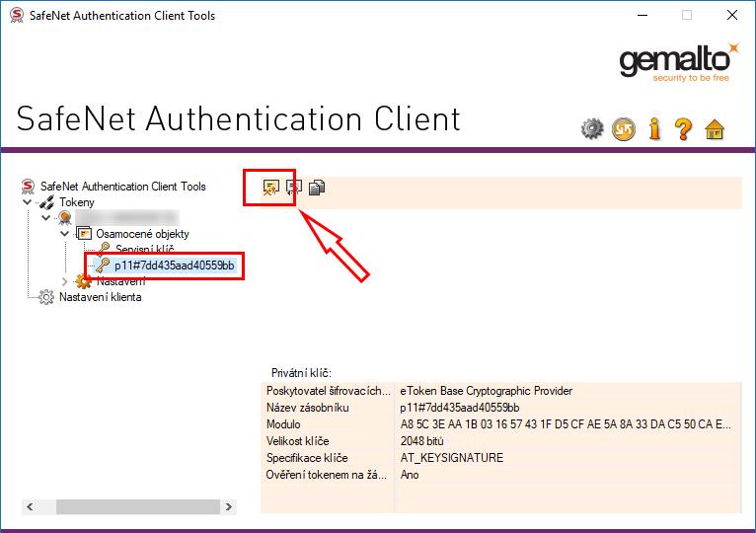This screenshot has width=756, height=533.
Task: Select the Tokeny tree node
Action: [x=77, y=202]
